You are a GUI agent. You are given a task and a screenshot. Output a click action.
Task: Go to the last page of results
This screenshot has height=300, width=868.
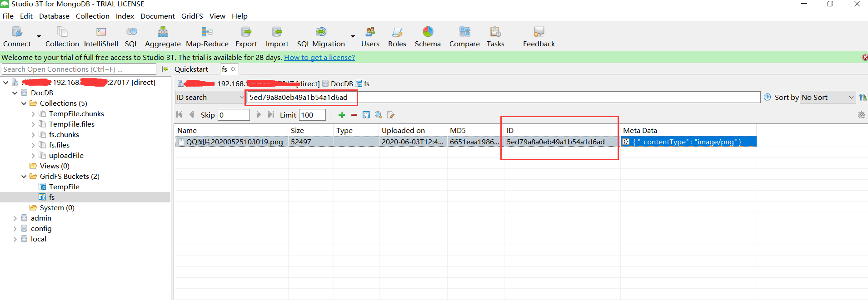[271, 115]
